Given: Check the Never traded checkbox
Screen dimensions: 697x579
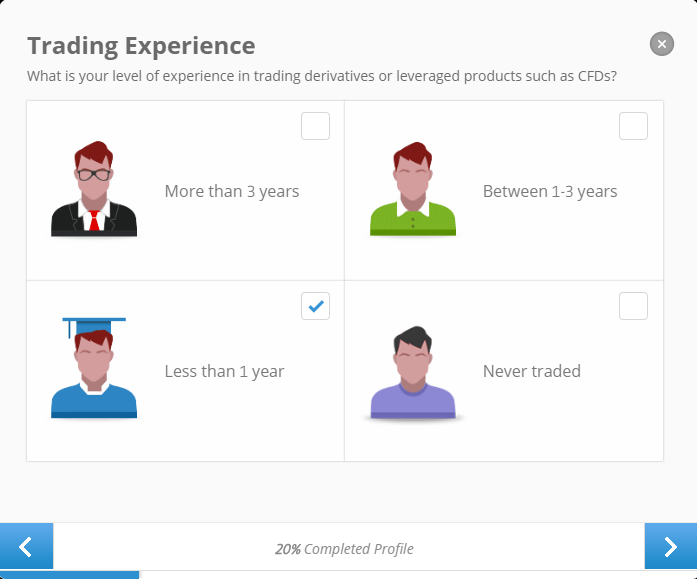Looking at the screenshot, I should [x=633, y=306].
